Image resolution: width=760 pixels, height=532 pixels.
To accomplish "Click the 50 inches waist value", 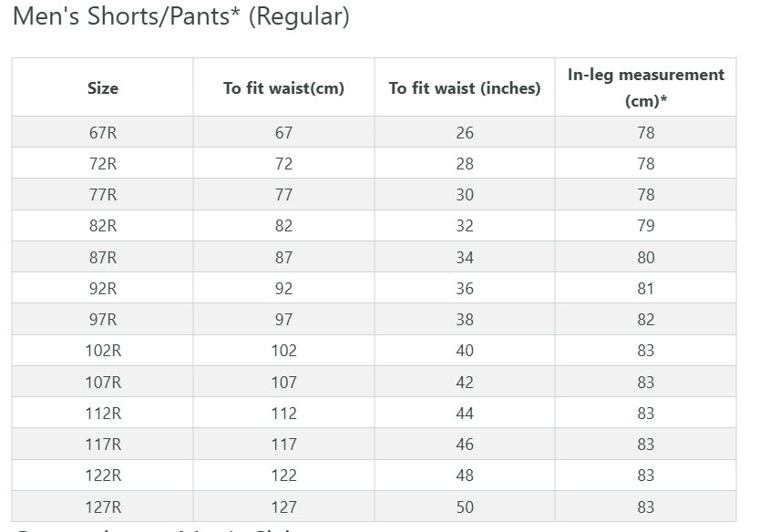I will coord(465,507).
